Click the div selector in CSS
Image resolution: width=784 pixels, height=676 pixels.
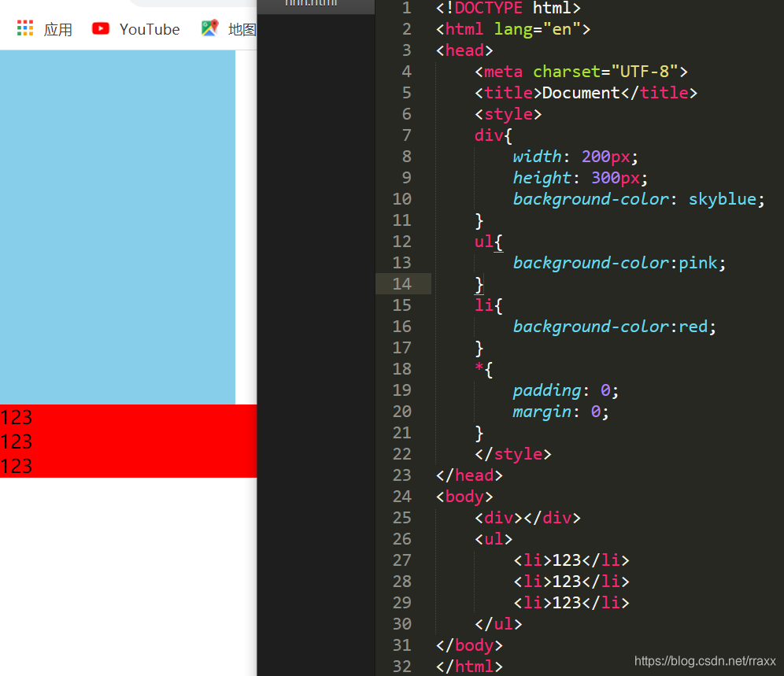pyautogui.click(x=489, y=135)
